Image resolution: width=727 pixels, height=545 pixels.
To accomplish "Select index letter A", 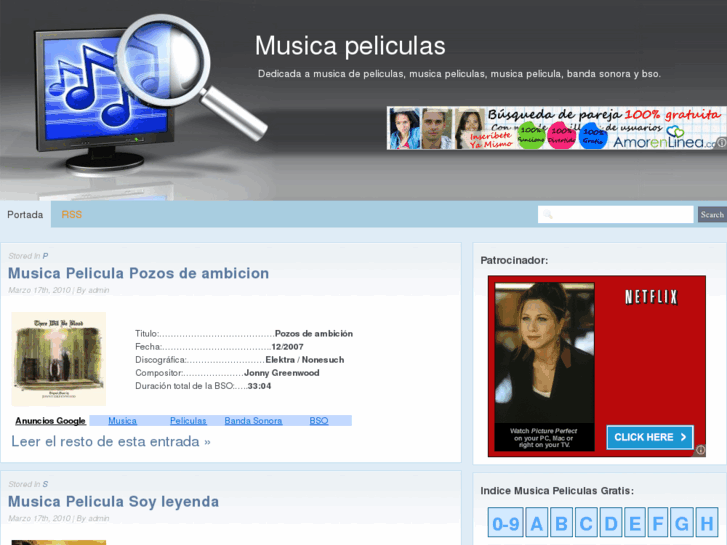I will (x=536, y=523).
